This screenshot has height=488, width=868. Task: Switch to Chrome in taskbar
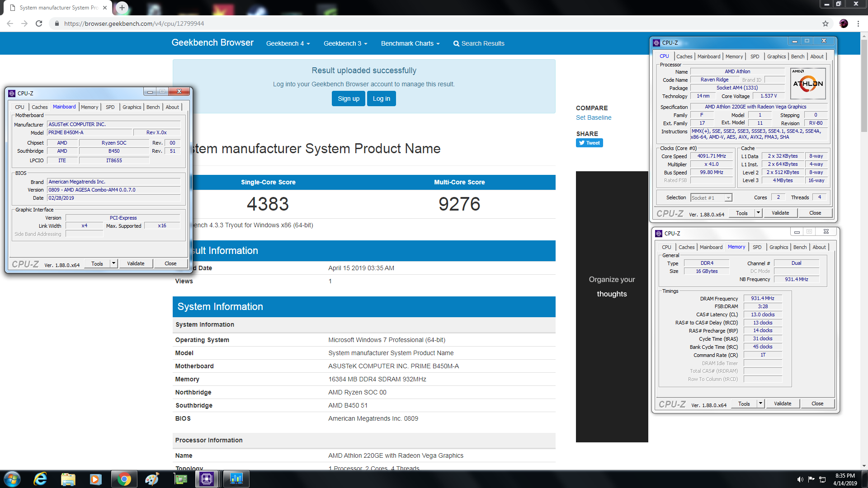pyautogui.click(x=123, y=479)
